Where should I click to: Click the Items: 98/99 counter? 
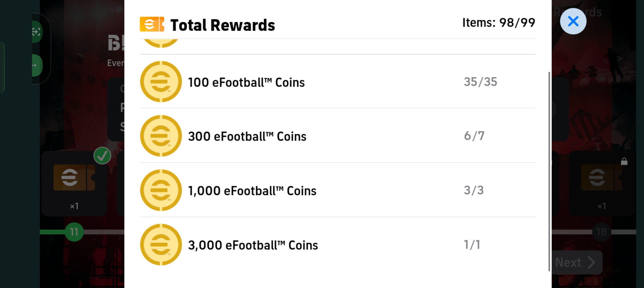[x=498, y=23]
